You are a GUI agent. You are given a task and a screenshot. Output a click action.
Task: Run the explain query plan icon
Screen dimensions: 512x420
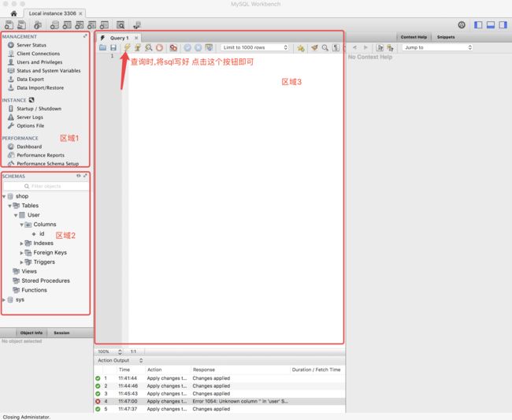pos(149,48)
